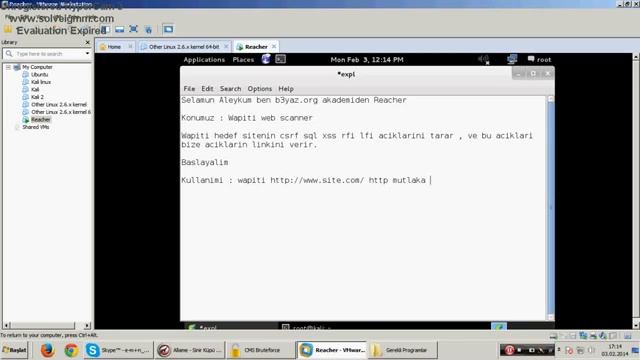Launch the Iceweasel browser globe icon
Screen dimensions: 640x360
pos(266,59)
